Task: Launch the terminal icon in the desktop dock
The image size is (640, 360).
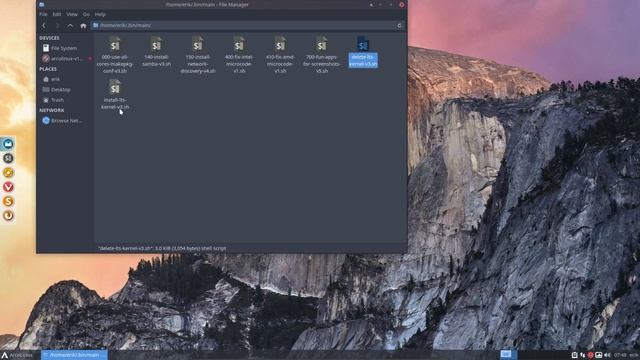Action: (8, 158)
